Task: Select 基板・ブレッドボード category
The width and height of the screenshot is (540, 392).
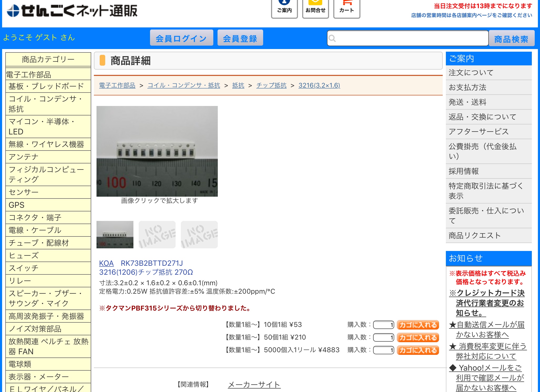Action: pos(48,86)
